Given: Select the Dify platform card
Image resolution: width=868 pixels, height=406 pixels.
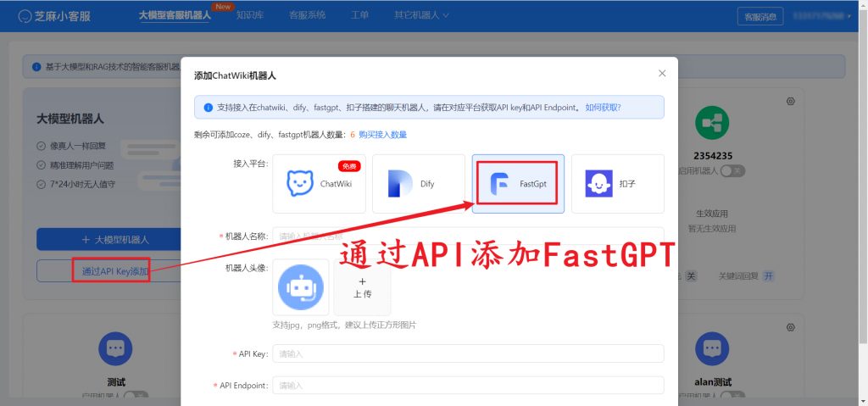Looking at the screenshot, I should pyautogui.click(x=419, y=184).
